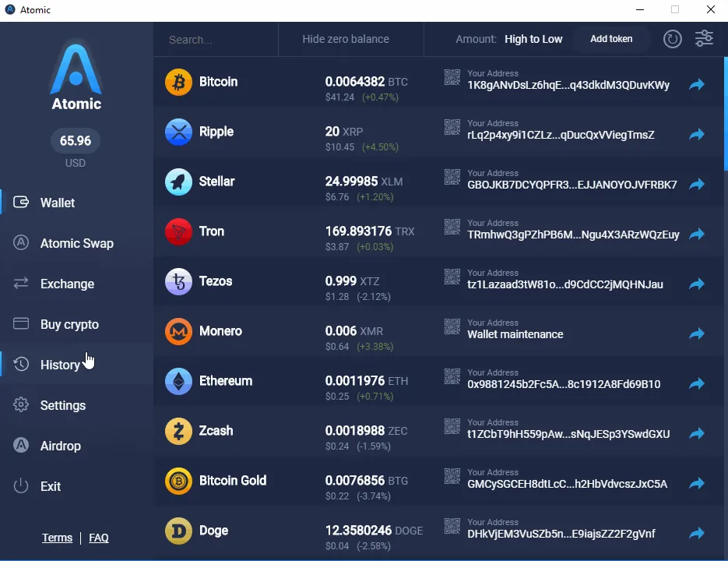The height and width of the screenshot is (561, 728).
Task: Refresh balances with circular arrow icon
Action: point(672,39)
